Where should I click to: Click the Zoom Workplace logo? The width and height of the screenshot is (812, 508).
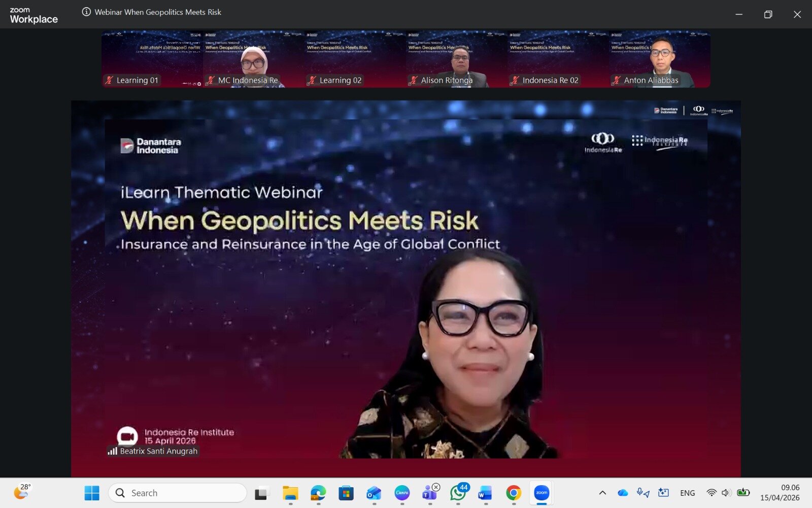[33, 16]
